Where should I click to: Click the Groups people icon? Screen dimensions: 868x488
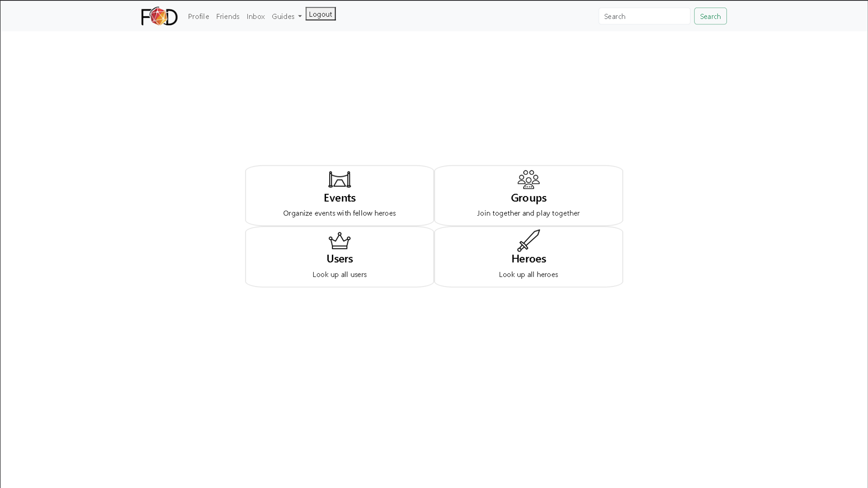pyautogui.click(x=528, y=179)
